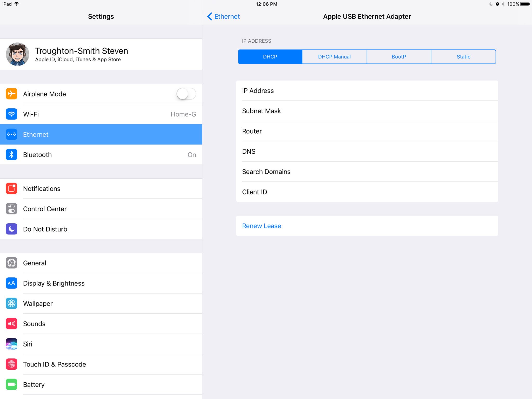Select the Bluetooth icon in sidebar
The height and width of the screenshot is (399, 532).
[x=11, y=155]
